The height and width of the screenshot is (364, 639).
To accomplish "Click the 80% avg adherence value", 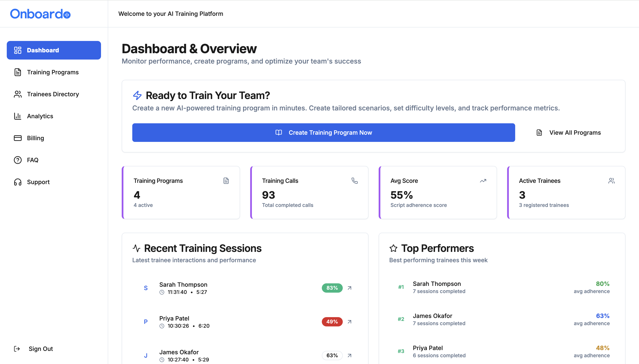I will [x=602, y=284].
